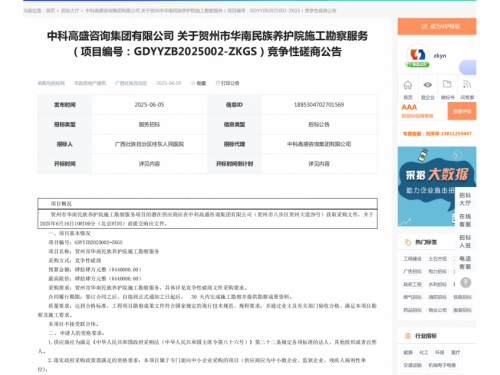Click the 环保 industry tag
The height and width of the screenshot is (375, 500).
click(440, 352)
